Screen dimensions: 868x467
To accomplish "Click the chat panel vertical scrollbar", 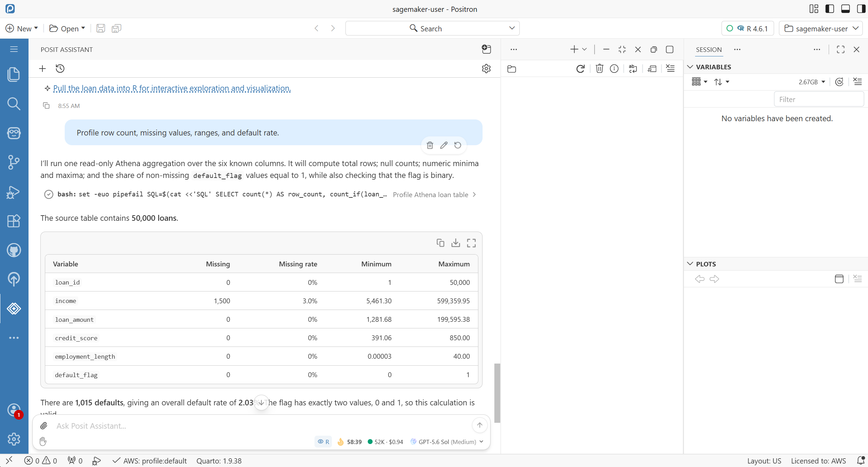I will [x=497, y=393].
